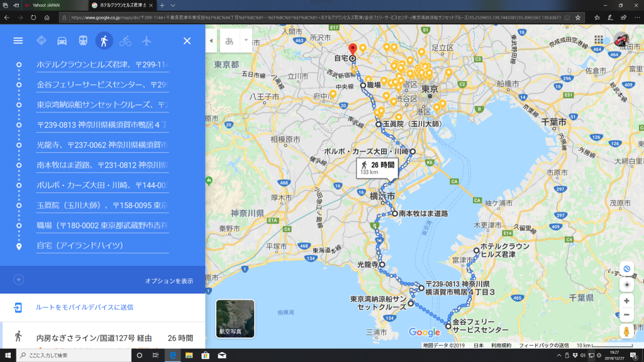This screenshot has width=644, height=362.
Task: Switch to driving directions mode
Action: tap(62, 41)
